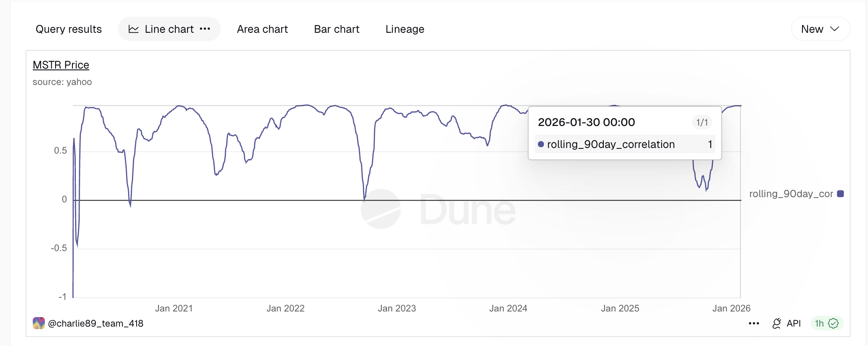Open the @charlie89_team_418 profile link
Screen dimensions: 868x346
[97, 323]
